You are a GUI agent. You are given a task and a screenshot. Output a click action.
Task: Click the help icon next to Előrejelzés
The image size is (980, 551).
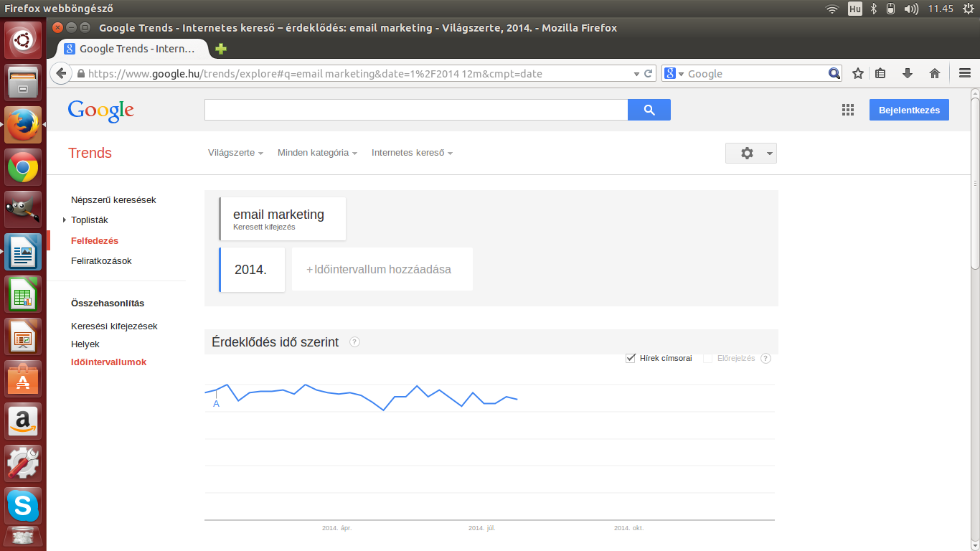click(x=765, y=358)
